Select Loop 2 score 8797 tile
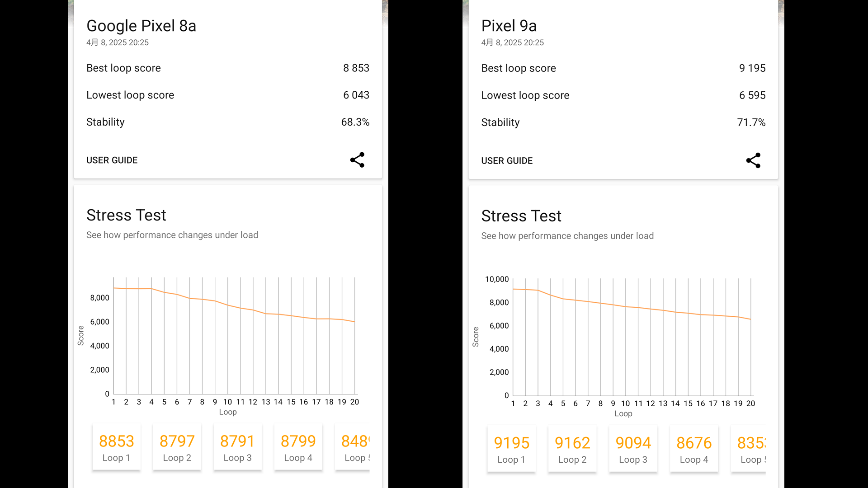Image resolution: width=868 pixels, height=488 pixels. click(177, 447)
